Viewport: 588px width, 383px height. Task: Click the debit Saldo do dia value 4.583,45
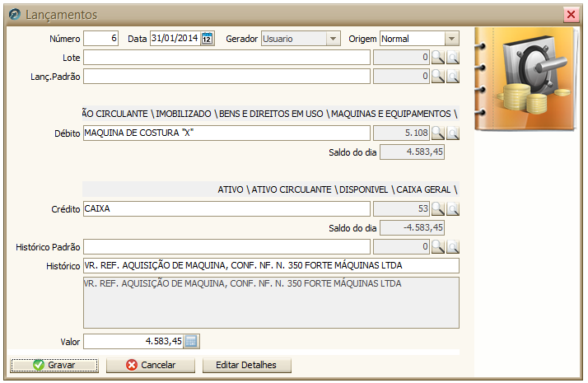412,152
